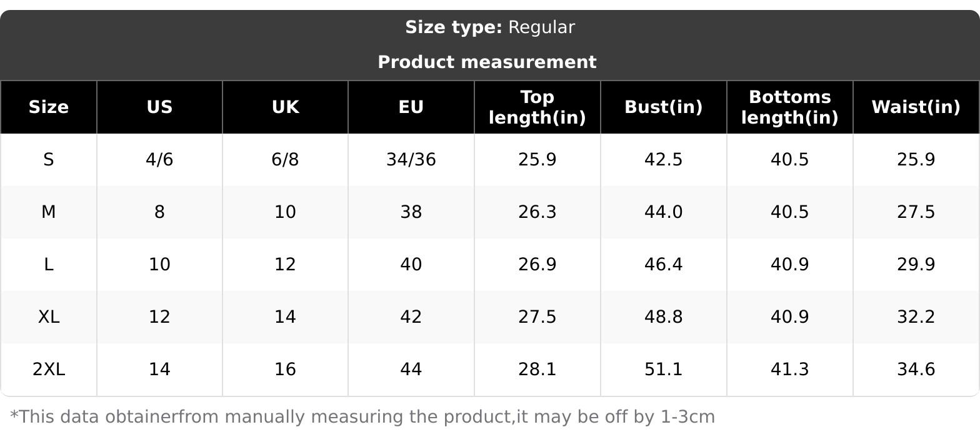Click the US column header
Viewport: 980px width, 437px height.
159,107
